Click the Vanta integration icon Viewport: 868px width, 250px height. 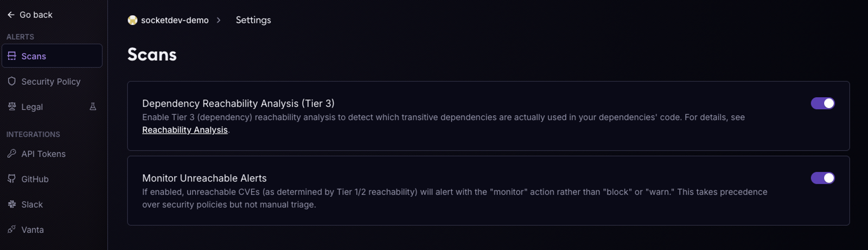pyautogui.click(x=11, y=229)
